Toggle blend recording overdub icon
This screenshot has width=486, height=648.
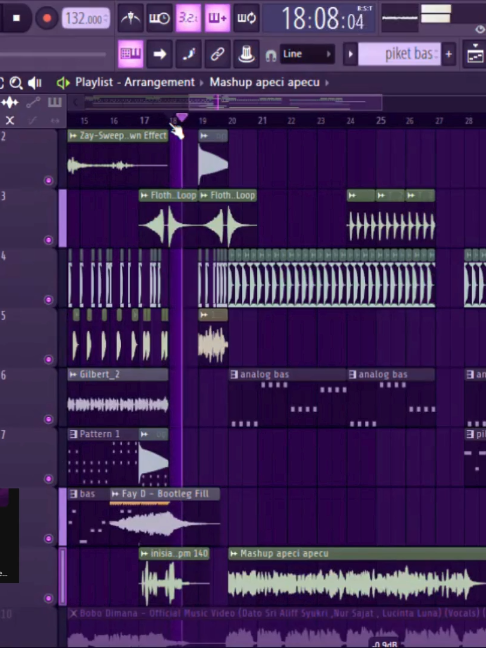[x=217, y=18]
